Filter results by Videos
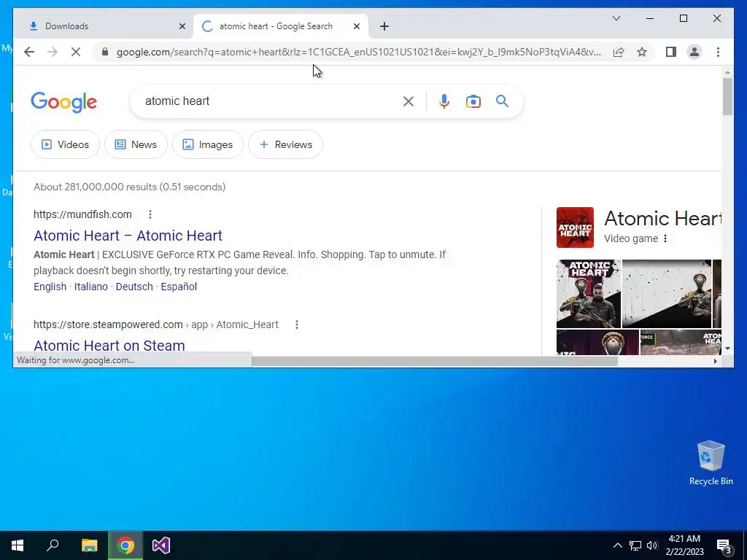Viewport: 747px width, 560px height. [65, 144]
